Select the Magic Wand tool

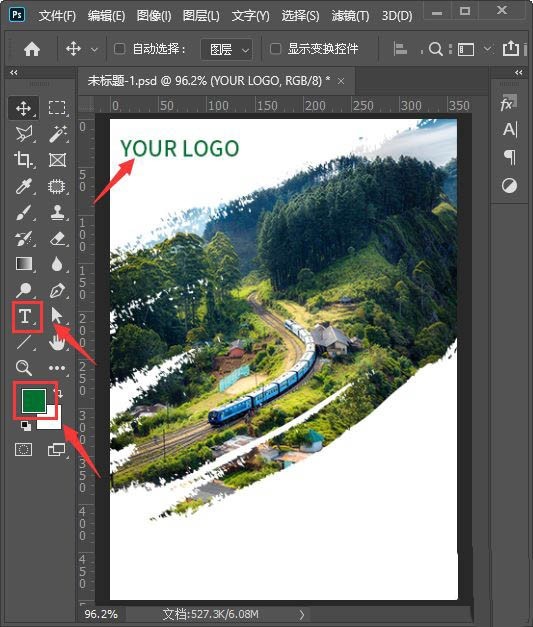[x=57, y=134]
